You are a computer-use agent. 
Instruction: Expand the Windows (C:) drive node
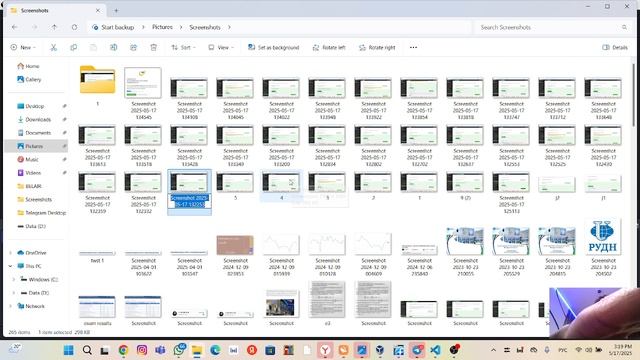(x=14, y=280)
